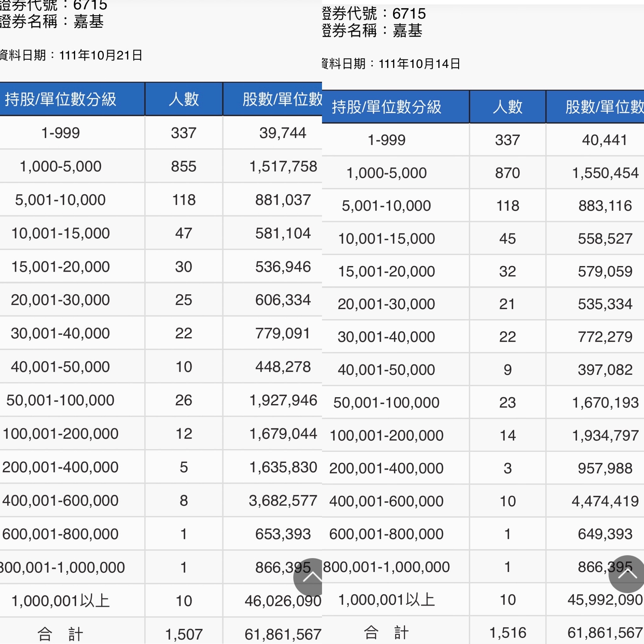Tap the left scroll-to-top arrow button

point(309,577)
